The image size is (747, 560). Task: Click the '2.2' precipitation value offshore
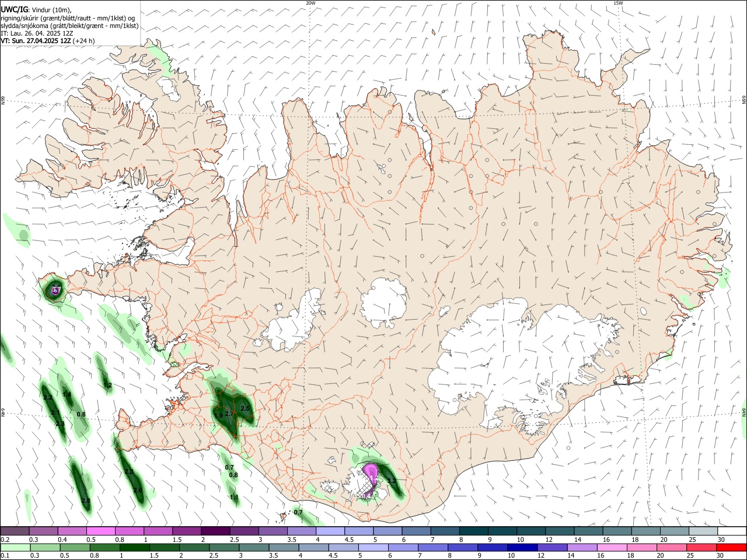coord(48,398)
